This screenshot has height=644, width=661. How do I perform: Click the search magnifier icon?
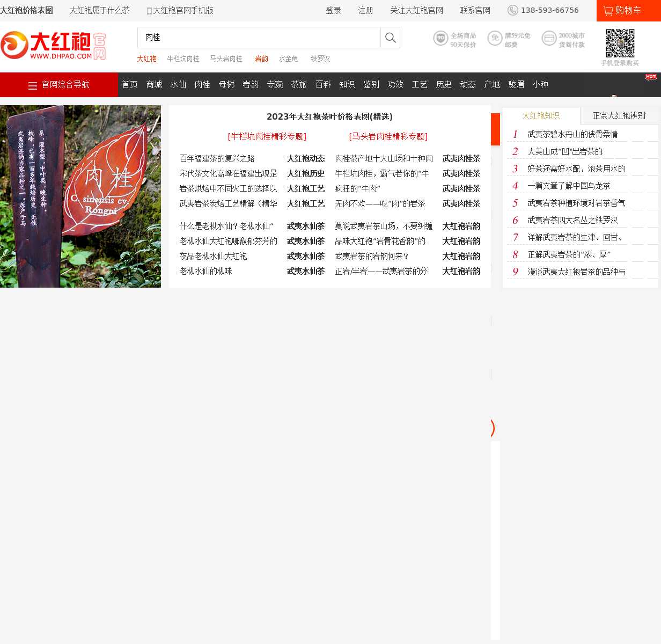coord(391,38)
